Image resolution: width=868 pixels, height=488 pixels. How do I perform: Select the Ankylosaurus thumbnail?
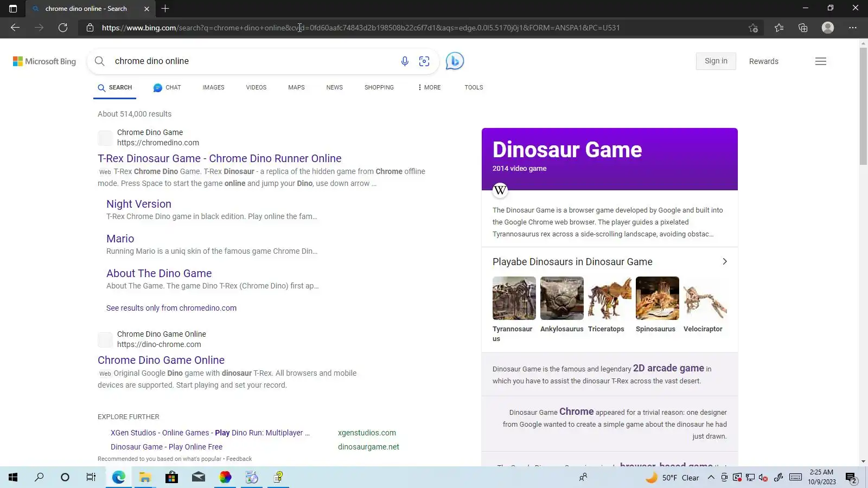coord(562,298)
